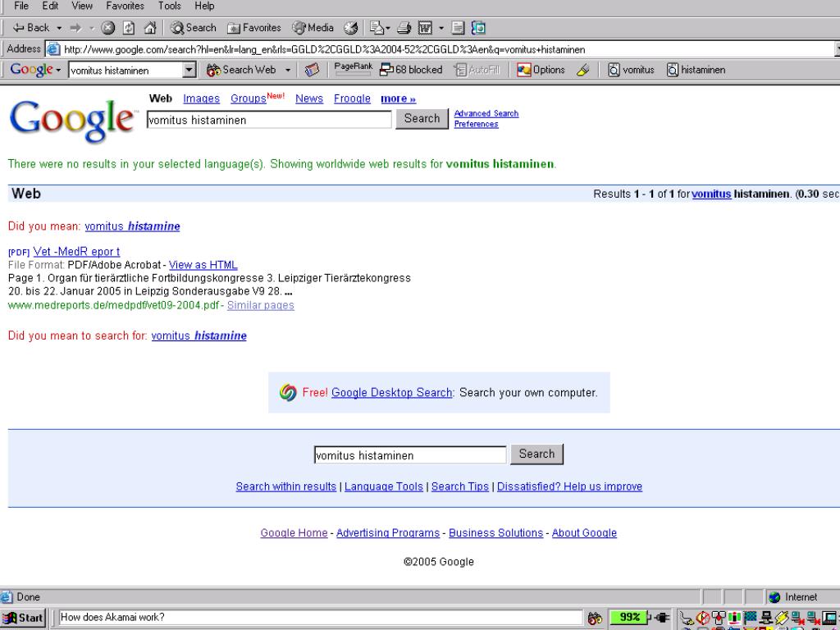Open the Favorites menu
The width and height of the screenshot is (840, 630).
[125, 6]
